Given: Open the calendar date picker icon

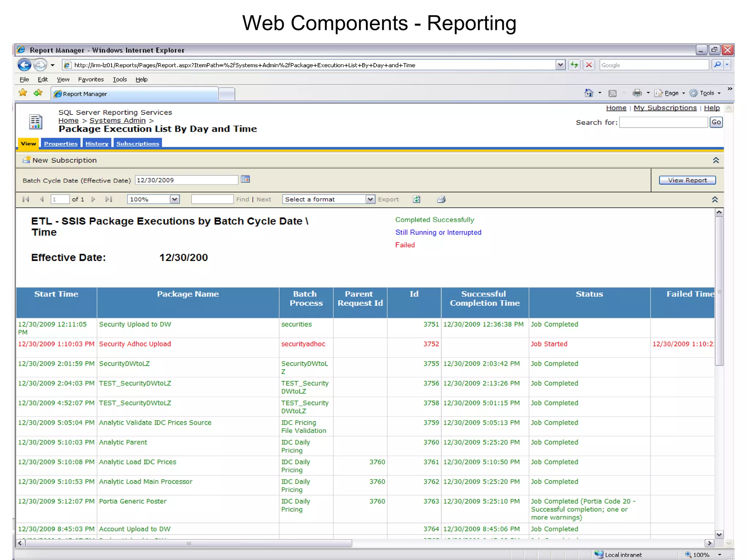Looking at the screenshot, I should coord(245,179).
